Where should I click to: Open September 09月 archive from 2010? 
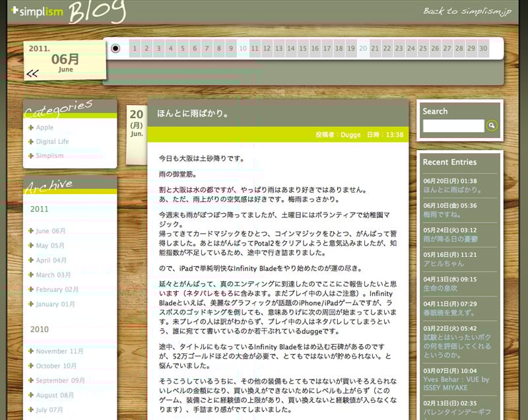coord(60,380)
